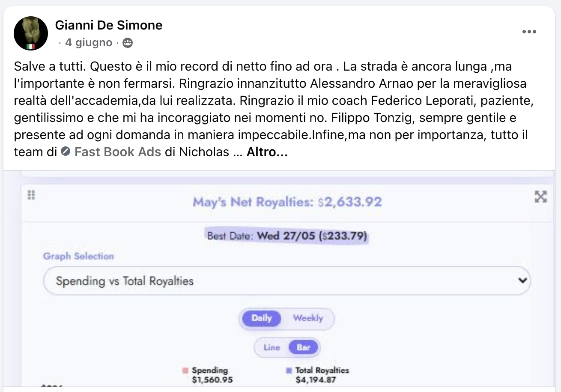
Task: Open Gianni De Simone's profile name link
Action: 109,25
